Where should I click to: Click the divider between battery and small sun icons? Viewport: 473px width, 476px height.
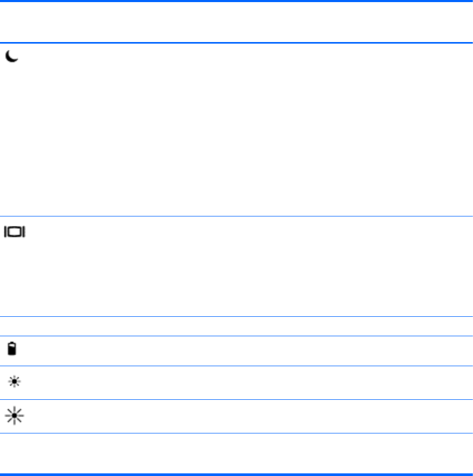pyautogui.click(x=236, y=366)
